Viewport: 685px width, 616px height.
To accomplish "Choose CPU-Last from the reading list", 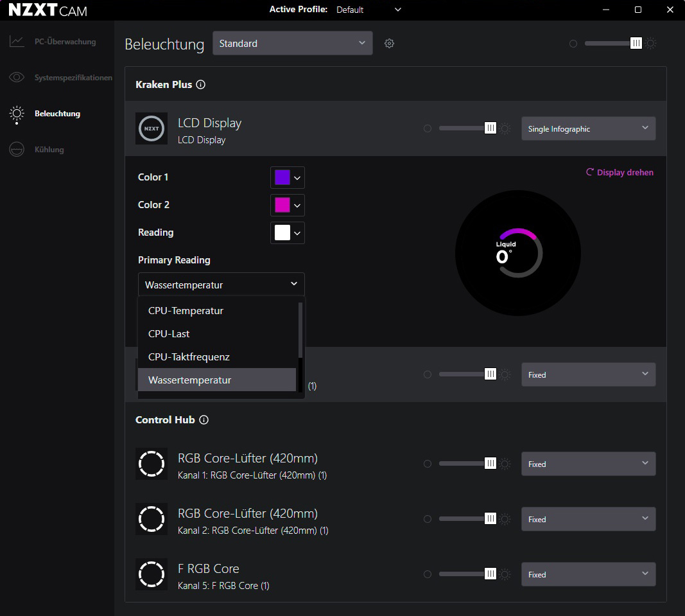I will [x=217, y=333].
